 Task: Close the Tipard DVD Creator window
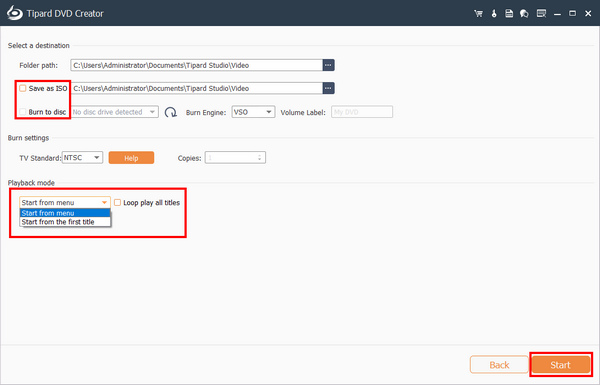(589, 14)
